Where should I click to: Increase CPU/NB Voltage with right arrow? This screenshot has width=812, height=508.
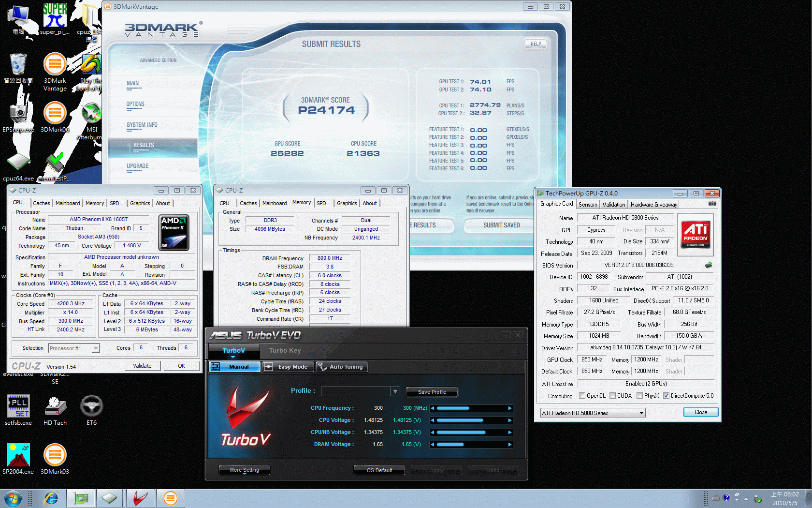coord(509,433)
